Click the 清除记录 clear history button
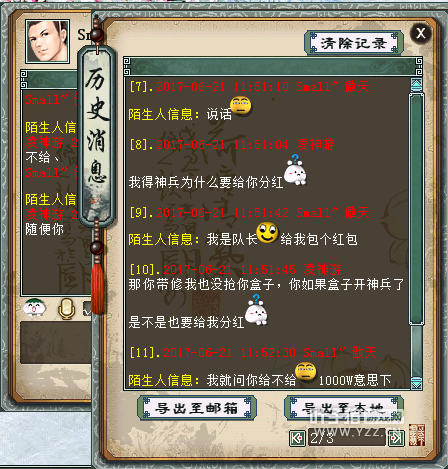Viewport: 448px width, 469px height. click(354, 43)
